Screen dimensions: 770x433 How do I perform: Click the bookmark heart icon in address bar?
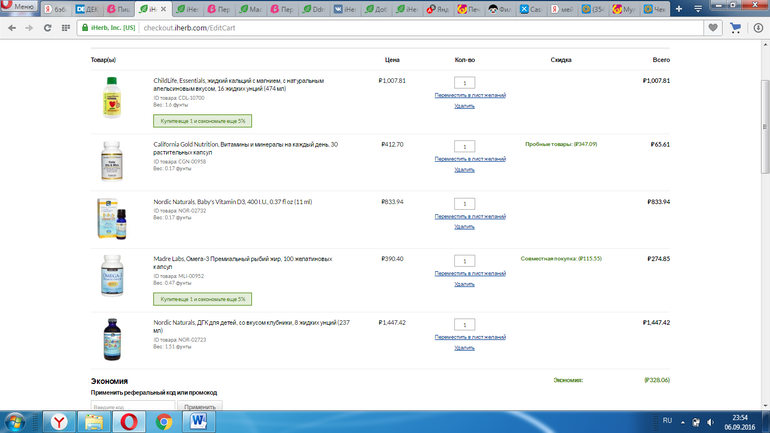pos(713,28)
